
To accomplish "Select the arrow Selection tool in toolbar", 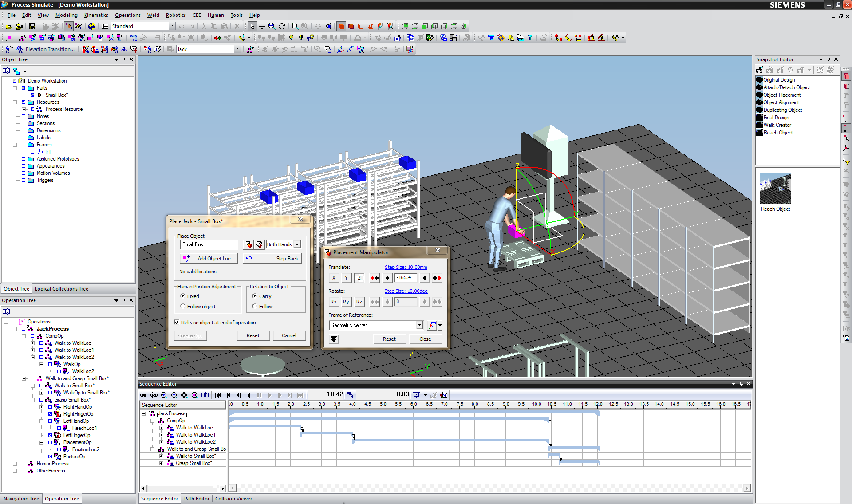I will coord(252,27).
